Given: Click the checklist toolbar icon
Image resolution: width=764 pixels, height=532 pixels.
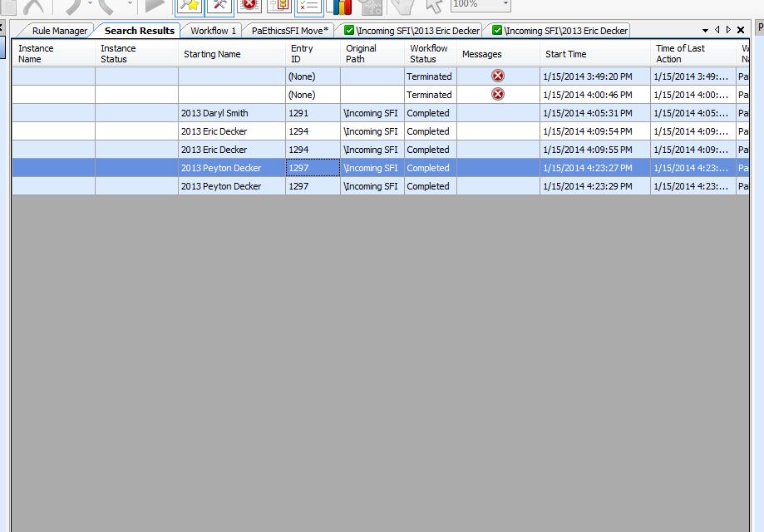Looking at the screenshot, I should 309,7.
